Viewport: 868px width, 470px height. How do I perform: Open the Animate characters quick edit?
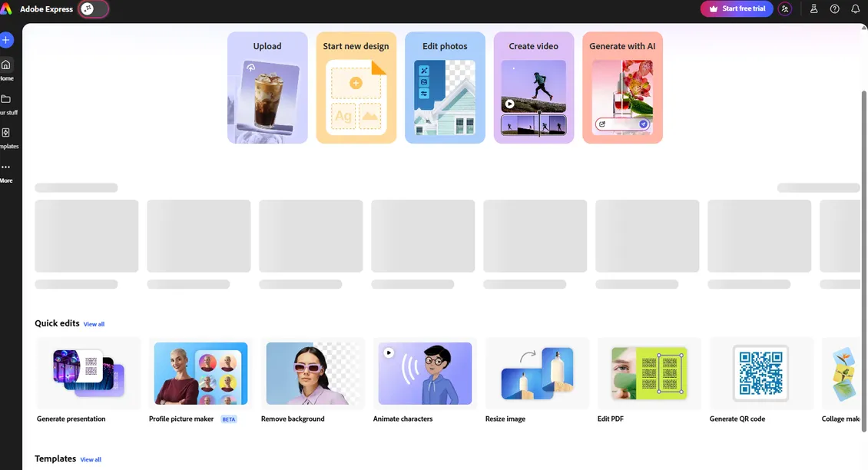[x=425, y=381]
